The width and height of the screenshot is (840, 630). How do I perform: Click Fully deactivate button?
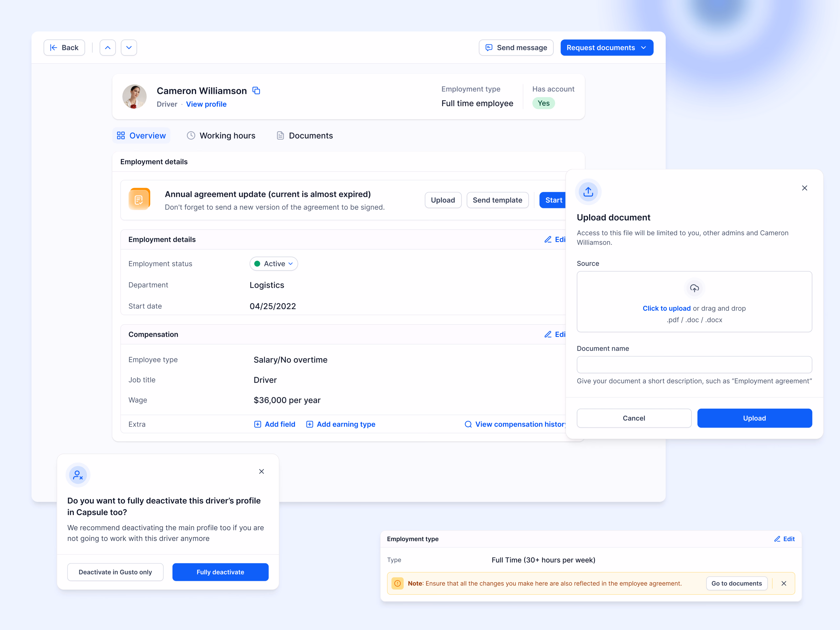(x=220, y=572)
